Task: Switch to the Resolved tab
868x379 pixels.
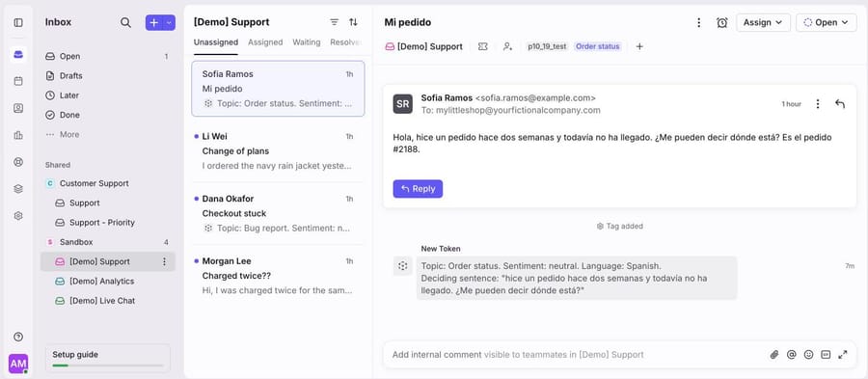Action: 346,42
